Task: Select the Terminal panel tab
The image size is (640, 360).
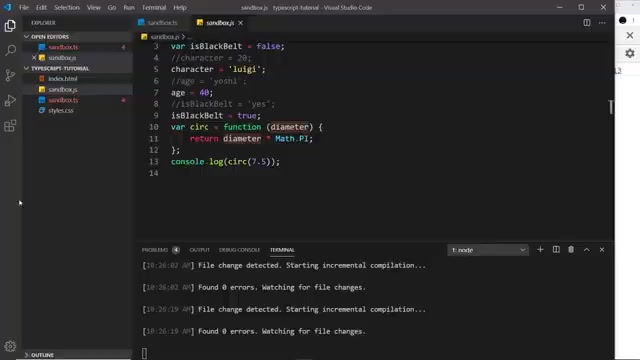Action: (282, 250)
